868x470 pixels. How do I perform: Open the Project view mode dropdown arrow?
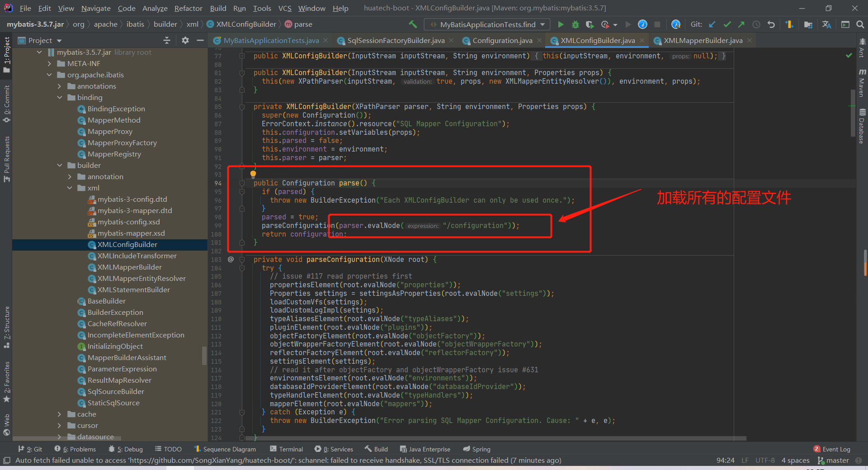click(59, 41)
